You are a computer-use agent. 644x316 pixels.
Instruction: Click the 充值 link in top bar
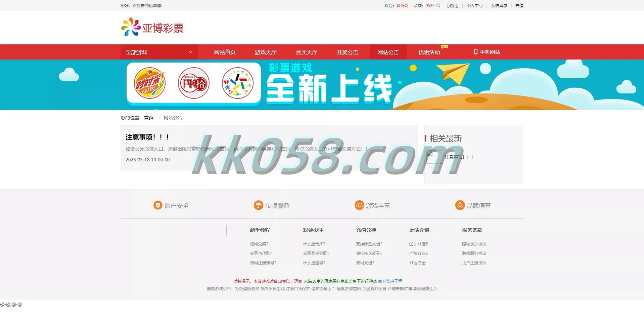(519, 5)
